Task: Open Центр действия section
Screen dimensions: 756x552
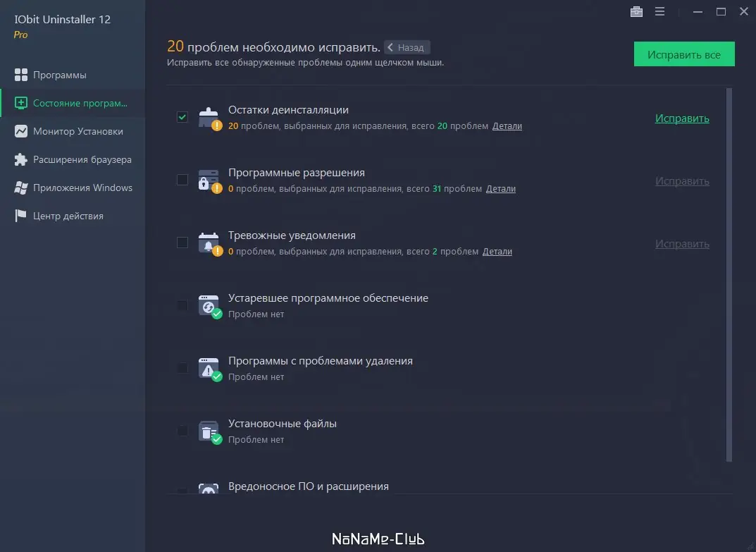Action: coord(73,216)
